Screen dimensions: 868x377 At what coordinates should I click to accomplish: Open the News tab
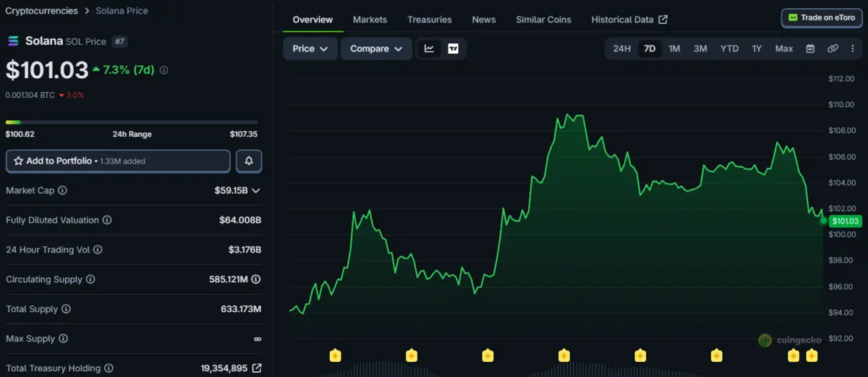coord(484,20)
